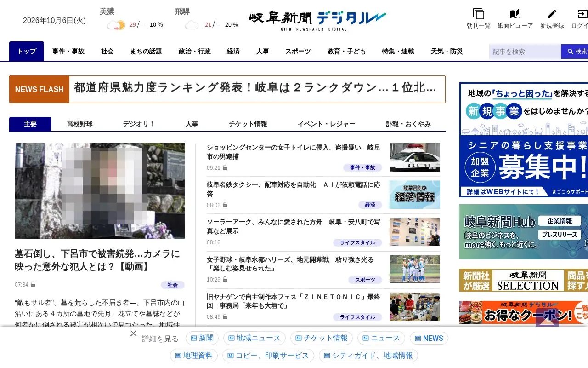The image size is (588, 368).
Task: Click the lock icon beside 07:34
Action: tap(33, 285)
